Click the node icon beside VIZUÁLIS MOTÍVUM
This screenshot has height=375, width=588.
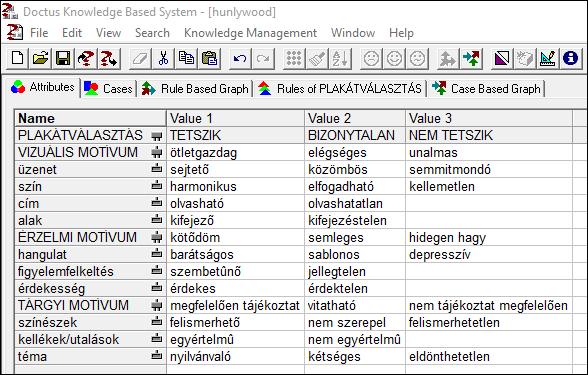(157, 152)
